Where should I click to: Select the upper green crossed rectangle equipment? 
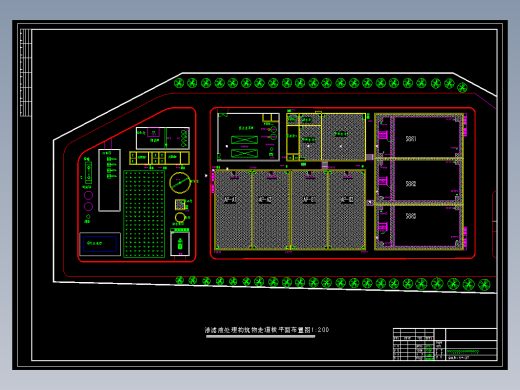[244, 140]
